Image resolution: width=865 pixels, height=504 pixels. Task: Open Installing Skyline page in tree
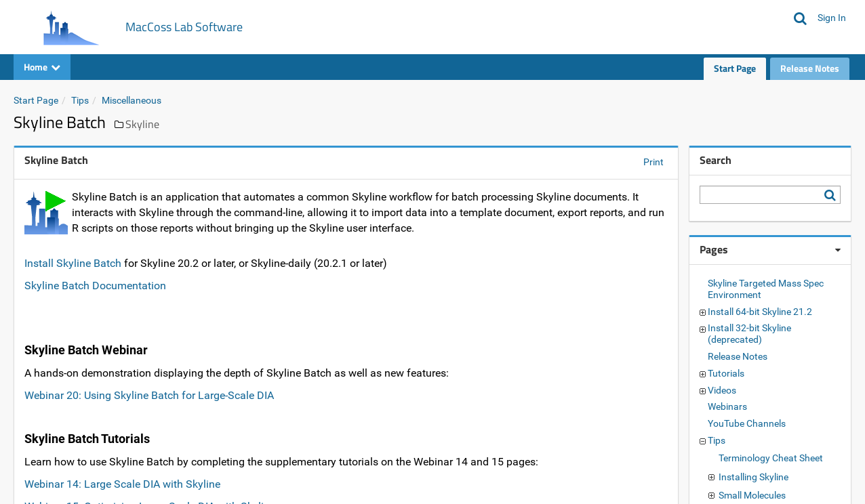pyautogui.click(x=753, y=478)
